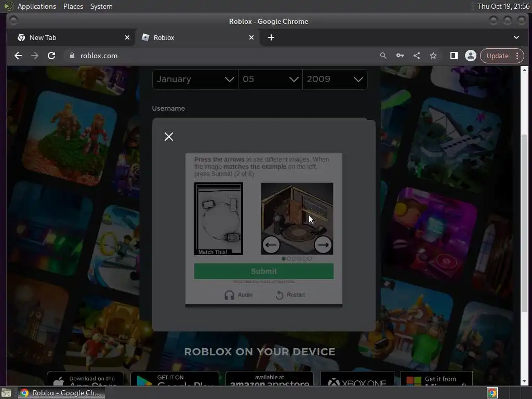This screenshot has width=532, height=399.
Task: Open a new browser tab
Action: click(271, 37)
